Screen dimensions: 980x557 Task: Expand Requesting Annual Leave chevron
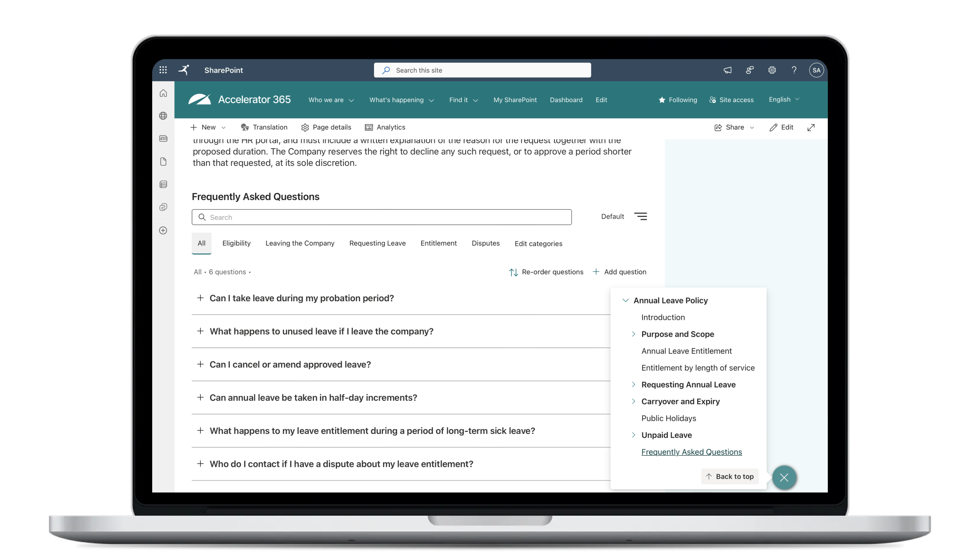[633, 385]
